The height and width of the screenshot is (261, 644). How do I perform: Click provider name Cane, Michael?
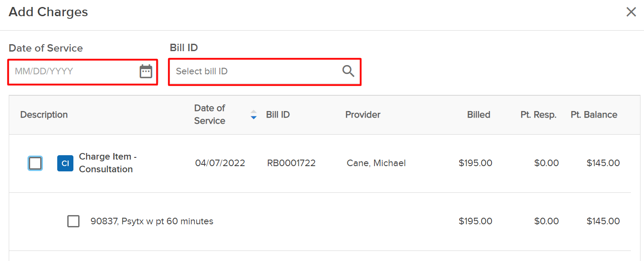tap(376, 163)
